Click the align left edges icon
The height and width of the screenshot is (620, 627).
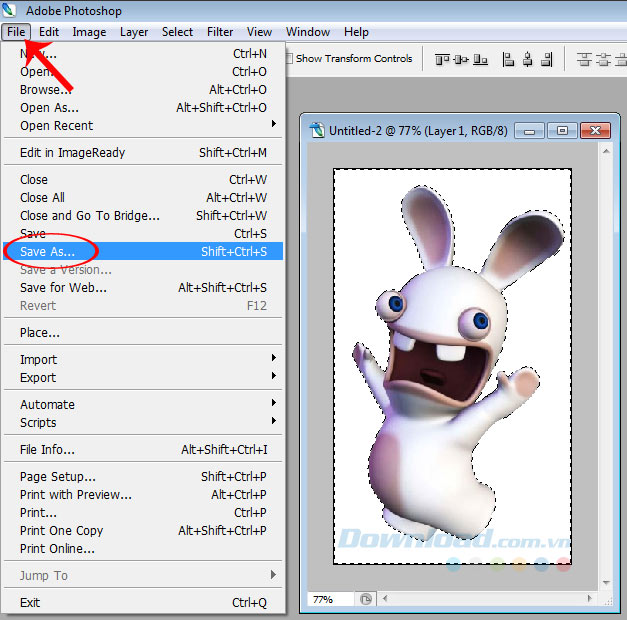509,59
